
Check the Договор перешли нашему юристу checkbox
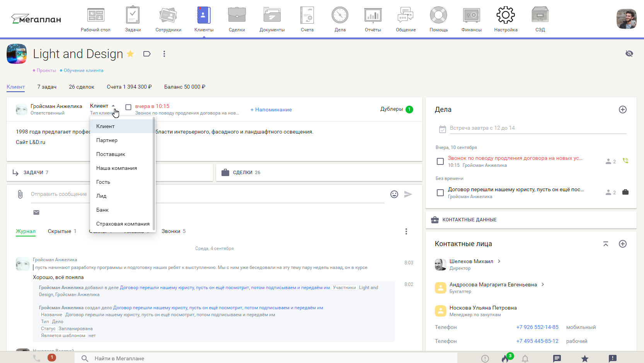coord(440,193)
